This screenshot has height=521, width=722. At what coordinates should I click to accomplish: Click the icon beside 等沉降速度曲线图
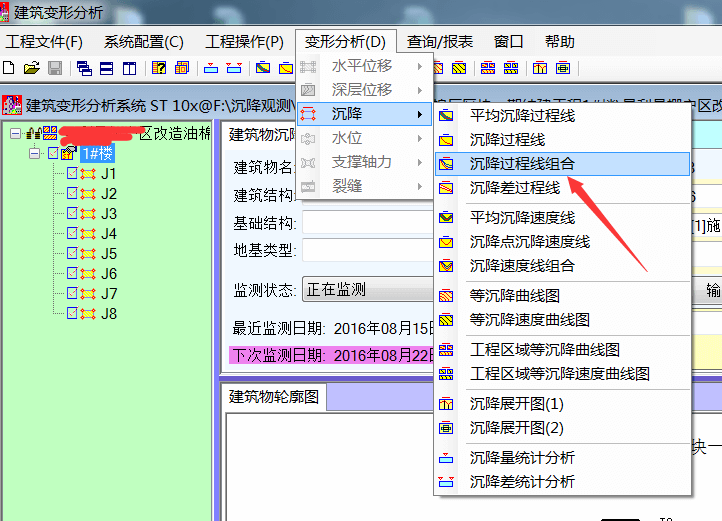coord(446,320)
